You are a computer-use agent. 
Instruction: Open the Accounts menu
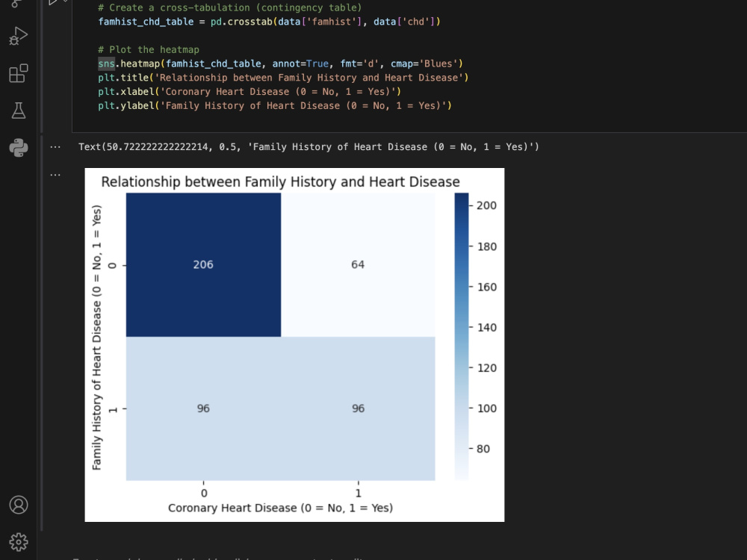point(18,505)
